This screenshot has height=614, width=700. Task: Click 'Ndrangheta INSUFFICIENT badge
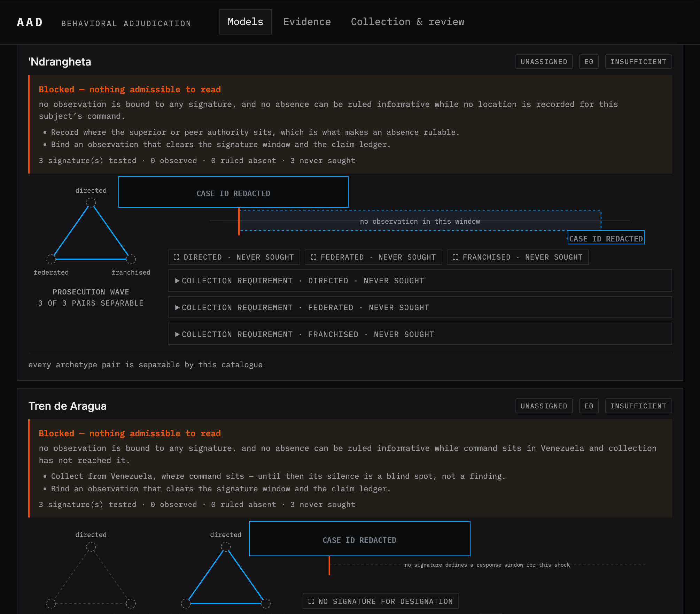(638, 62)
